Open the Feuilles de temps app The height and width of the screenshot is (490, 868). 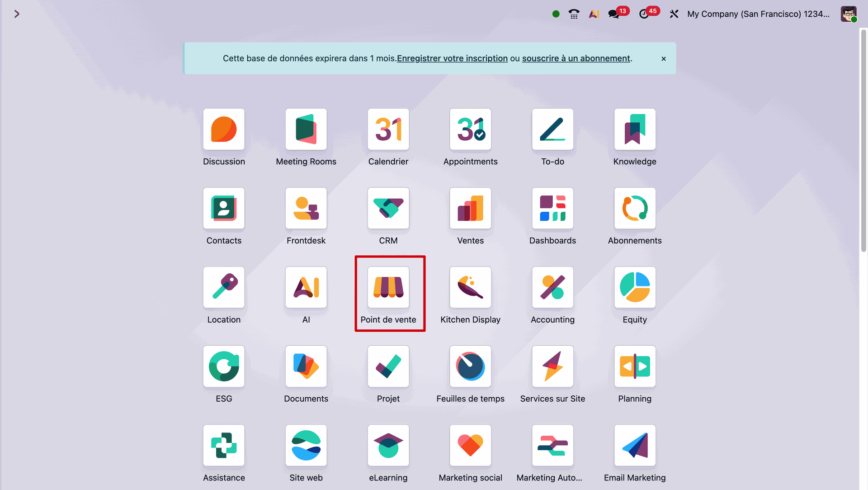(x=470, y=366)
